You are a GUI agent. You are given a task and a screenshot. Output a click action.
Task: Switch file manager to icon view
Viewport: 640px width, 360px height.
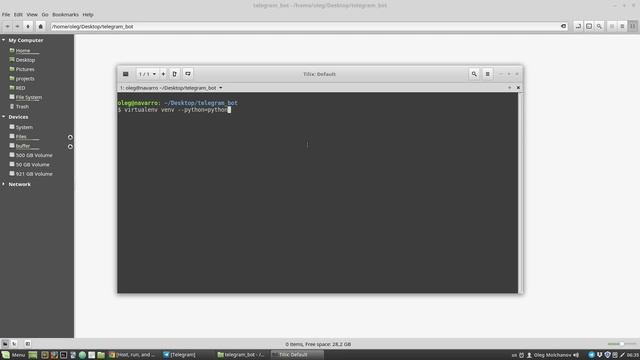[x=612, y=26]
